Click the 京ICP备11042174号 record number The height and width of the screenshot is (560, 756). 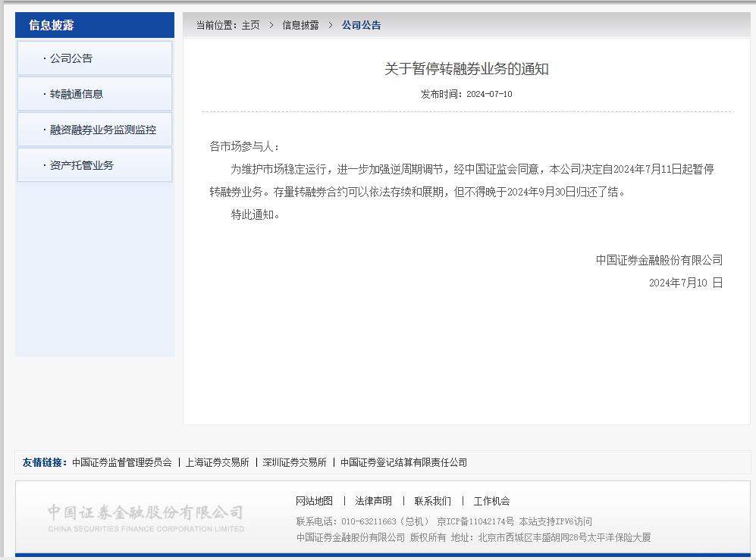coord(475,521)
